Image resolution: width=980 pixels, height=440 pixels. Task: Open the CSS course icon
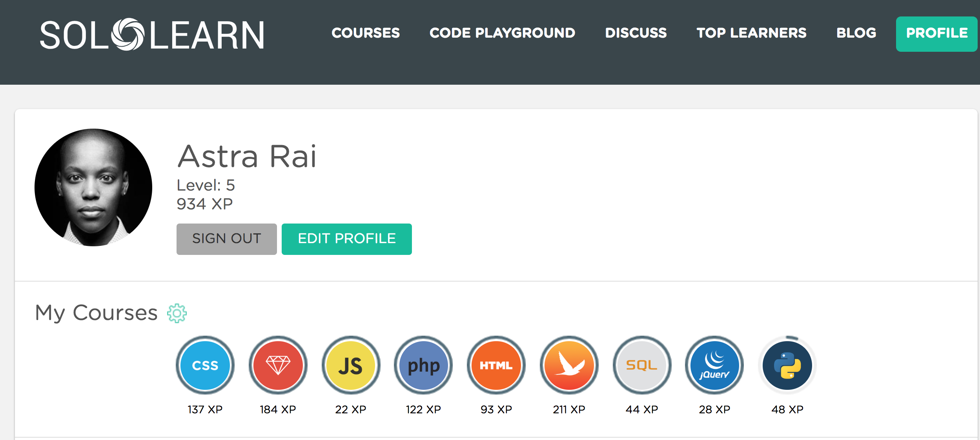click(205, 365)
